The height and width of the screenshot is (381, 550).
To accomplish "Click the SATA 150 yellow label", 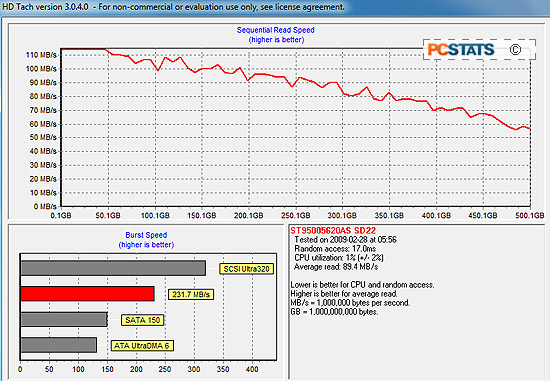I will (142, 320).
